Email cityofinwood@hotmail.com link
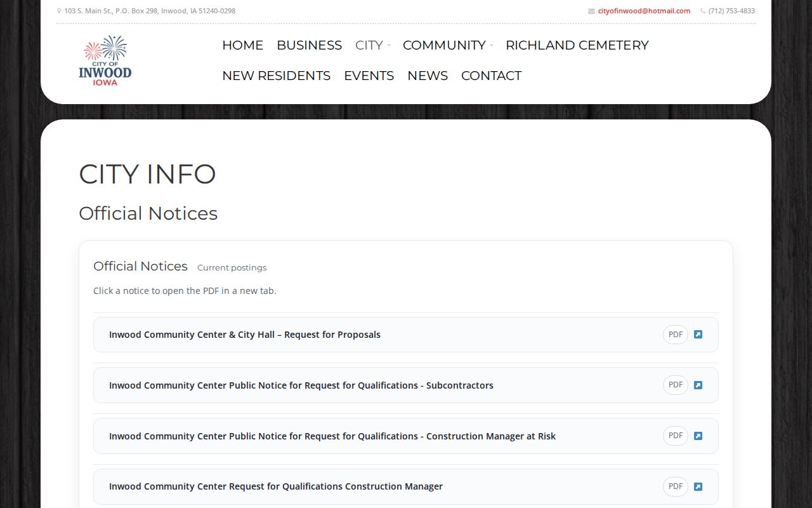The height and width of the screenshot is (508, 812). coord(644,11)
